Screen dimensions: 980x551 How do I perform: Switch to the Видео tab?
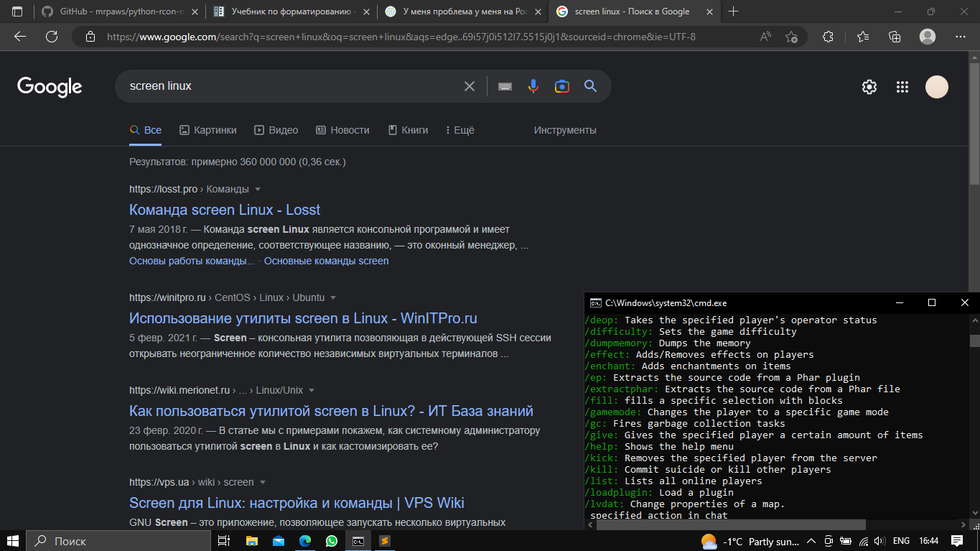[276, 130]
